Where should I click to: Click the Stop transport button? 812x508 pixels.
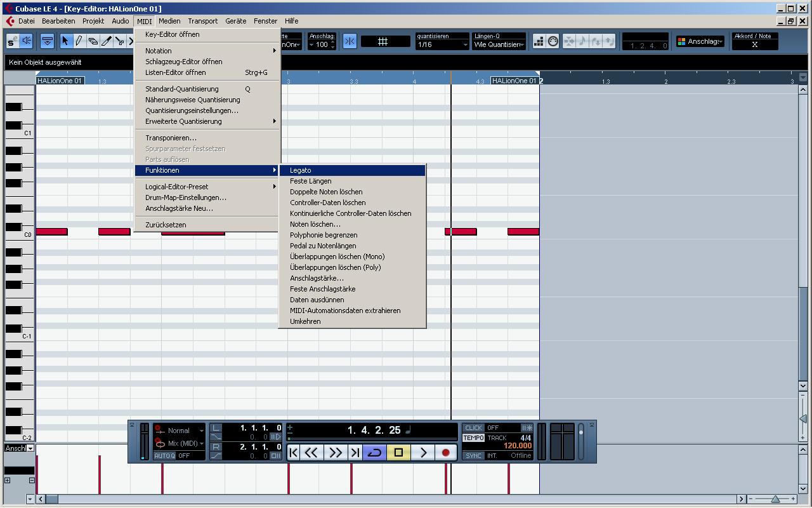point(398,452)
